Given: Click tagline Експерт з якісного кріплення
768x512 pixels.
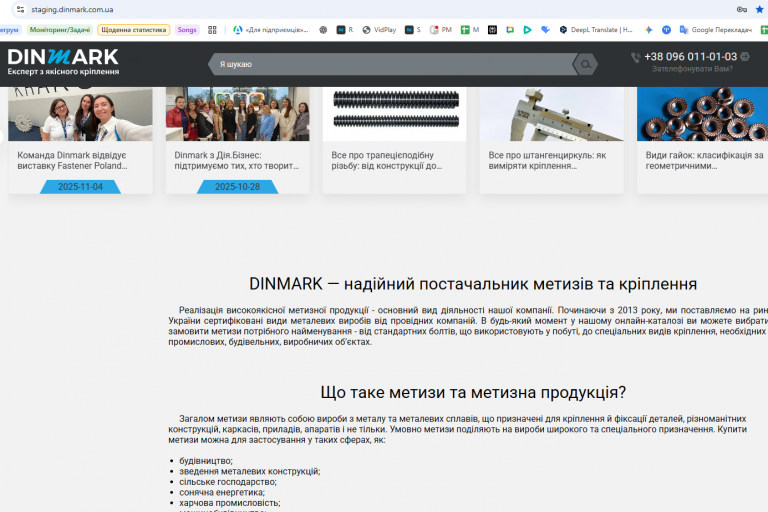Looking at the screenshot, I should coord(63,72).
